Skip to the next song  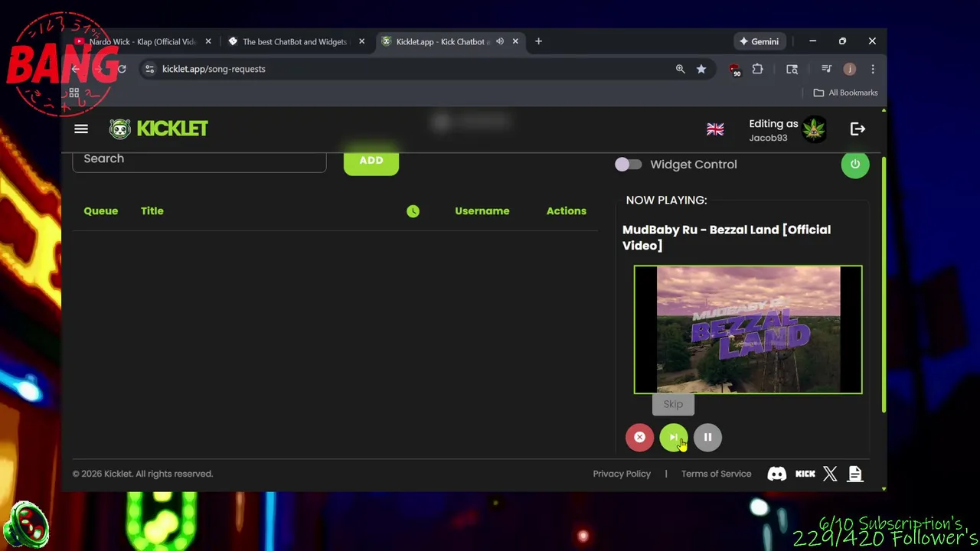(674, 437)
